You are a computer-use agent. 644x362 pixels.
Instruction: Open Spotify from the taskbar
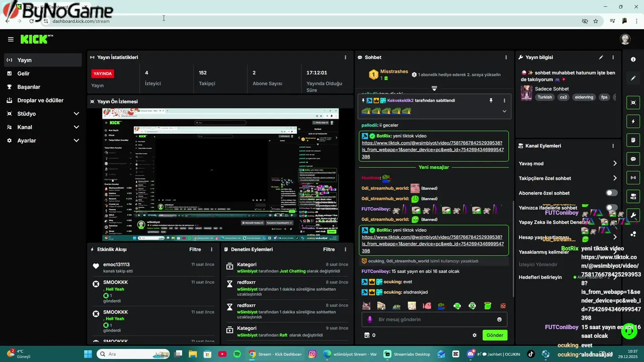[237, 354]
